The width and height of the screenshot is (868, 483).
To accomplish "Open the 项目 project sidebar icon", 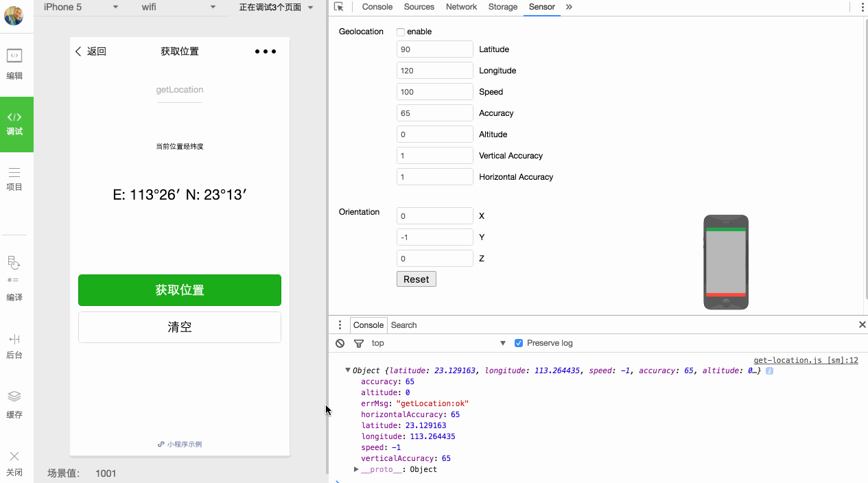I will coord(14,178).
